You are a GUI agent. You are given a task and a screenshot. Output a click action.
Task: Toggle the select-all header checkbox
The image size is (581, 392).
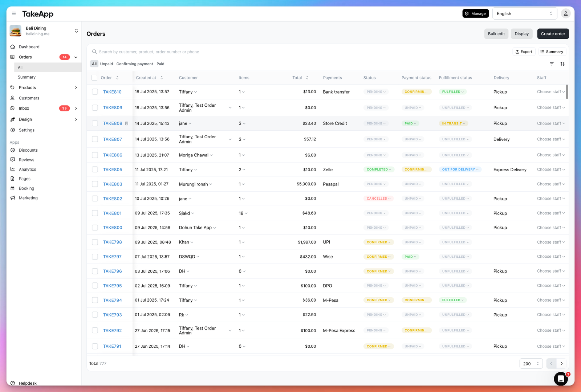point(94,78)
